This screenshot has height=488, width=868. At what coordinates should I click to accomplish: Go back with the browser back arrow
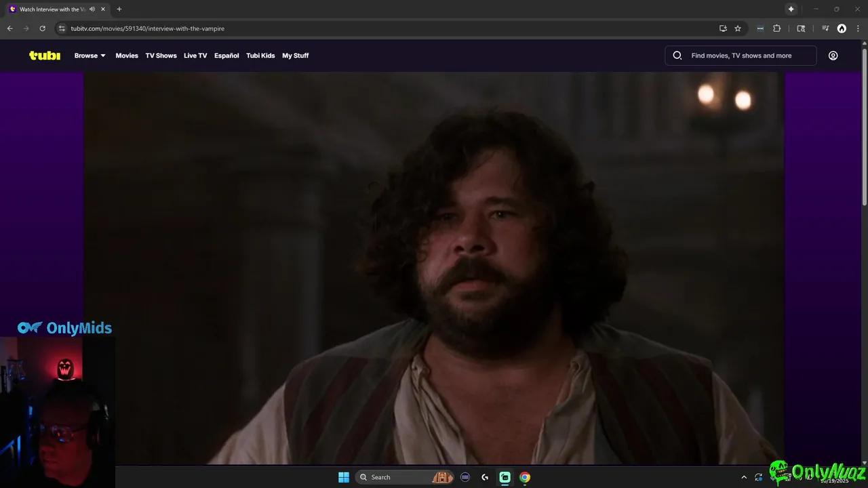coord(9,28)
